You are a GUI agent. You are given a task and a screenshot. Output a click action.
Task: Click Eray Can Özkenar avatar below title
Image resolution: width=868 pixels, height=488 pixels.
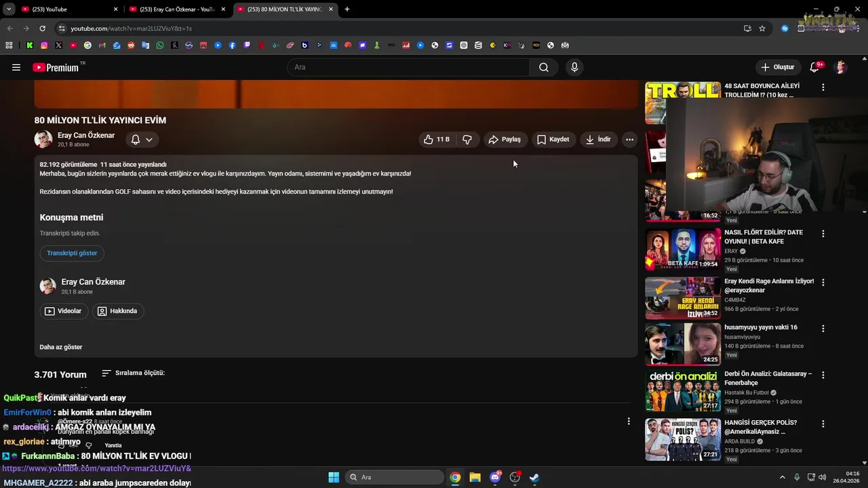pos(43,139)
